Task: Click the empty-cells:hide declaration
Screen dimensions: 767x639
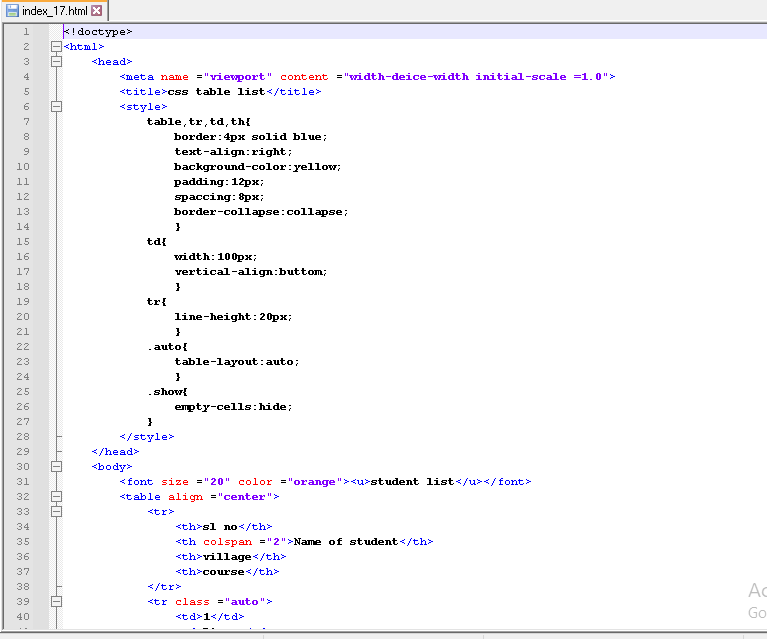Action: pyautogui.click(x=234, y=407)
